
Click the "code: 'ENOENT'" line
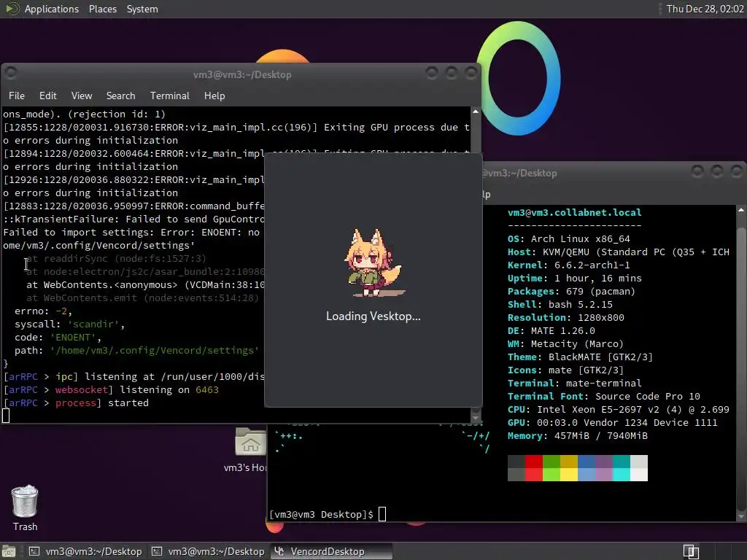click(x=58, y=337)
